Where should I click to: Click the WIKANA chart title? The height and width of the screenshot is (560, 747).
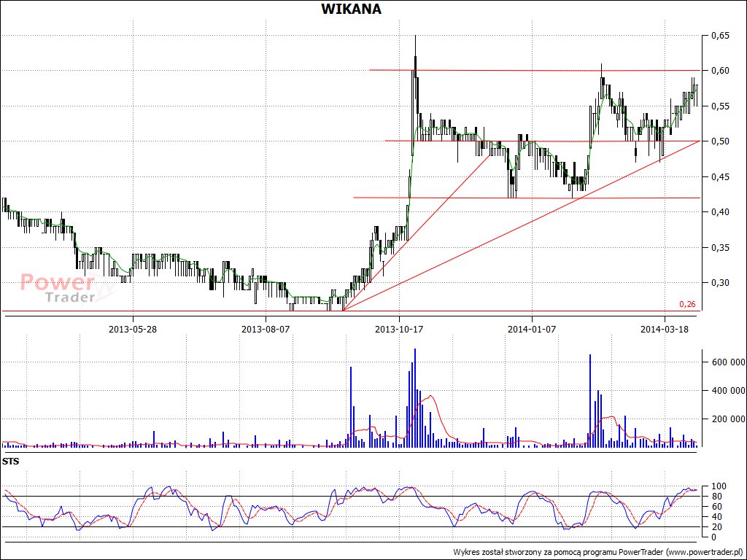pos(351,9)
